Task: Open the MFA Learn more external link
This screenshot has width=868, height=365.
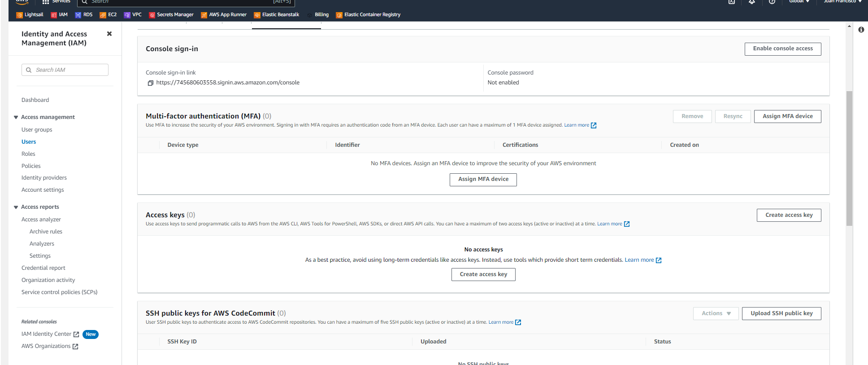Action: pos(580,125)
